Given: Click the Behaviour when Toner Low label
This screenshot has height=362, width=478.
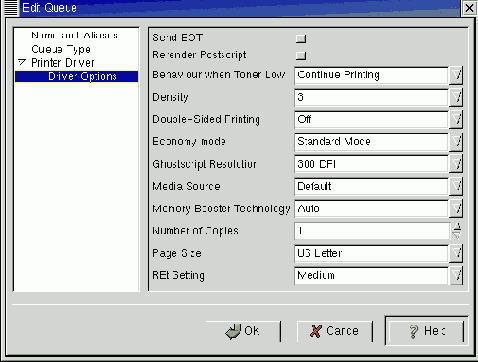Looking at the screenshot, I should 219,75.
